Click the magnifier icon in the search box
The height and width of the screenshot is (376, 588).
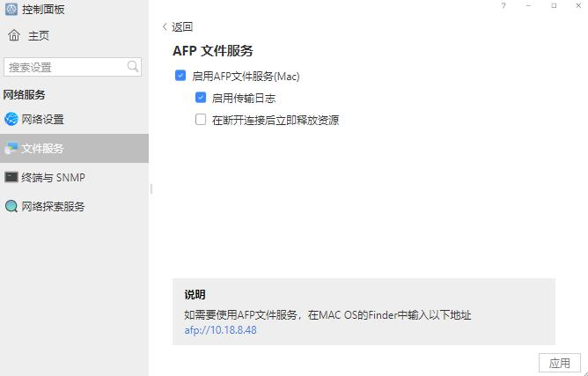point(133,67)
